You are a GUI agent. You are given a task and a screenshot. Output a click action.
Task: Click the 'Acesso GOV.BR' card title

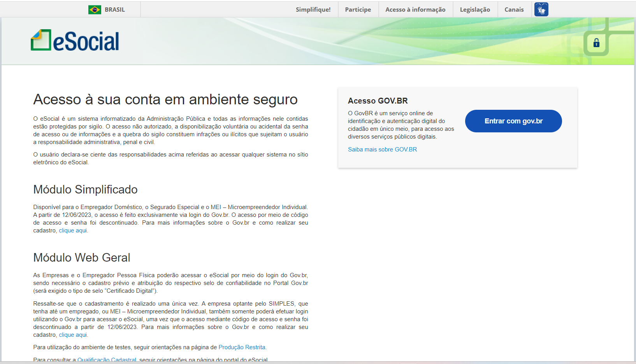coord(378,101)
